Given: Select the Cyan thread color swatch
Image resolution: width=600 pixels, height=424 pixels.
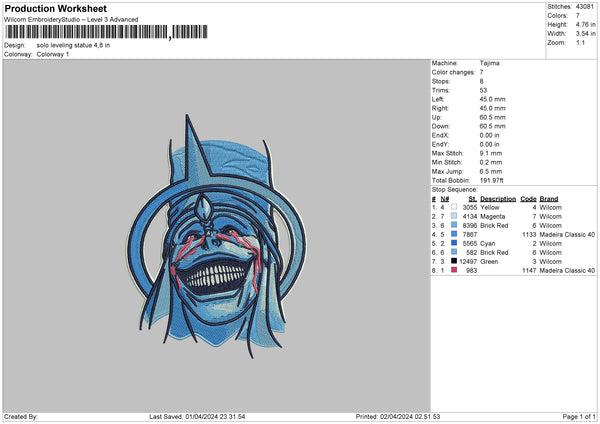Looking at the screenshot, I should 456,243.
